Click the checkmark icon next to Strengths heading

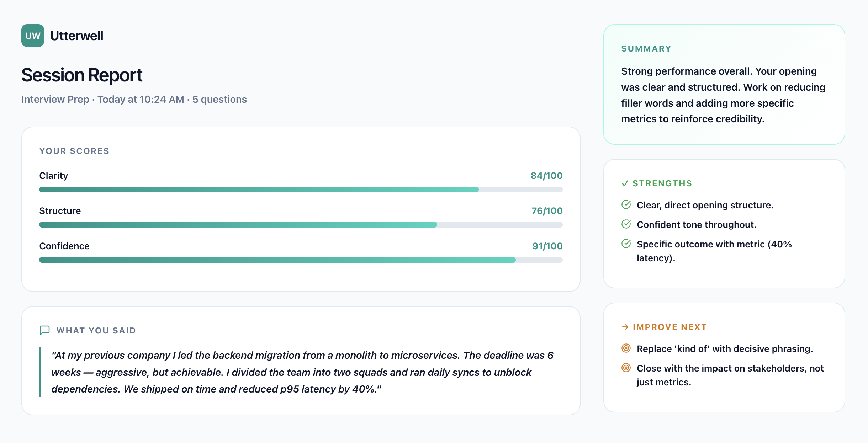coord(625,183)
